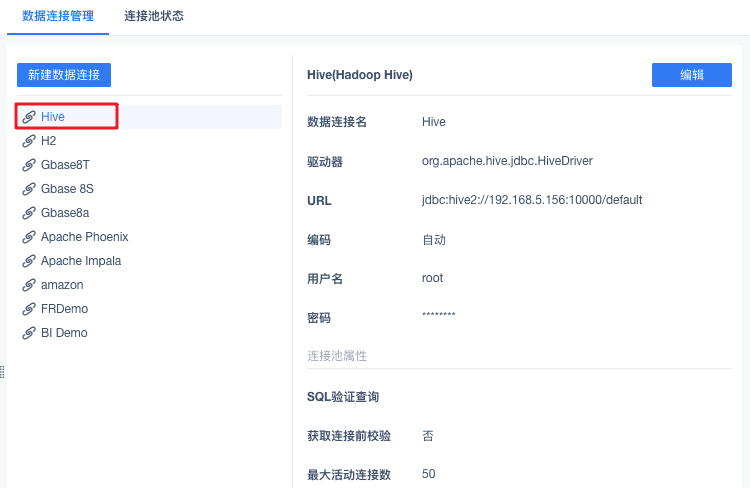Select the H2 connection name

[49, 141]
